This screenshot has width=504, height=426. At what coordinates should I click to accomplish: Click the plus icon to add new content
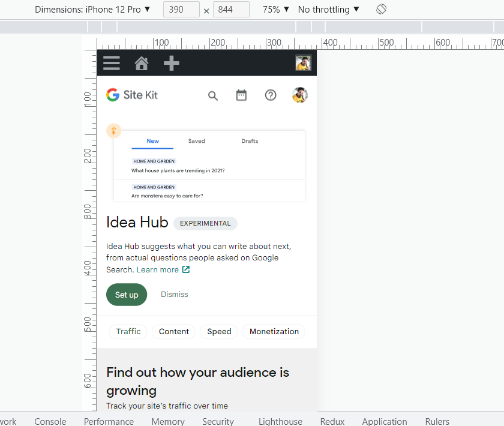pyautogui.click(x=172, y=63)
